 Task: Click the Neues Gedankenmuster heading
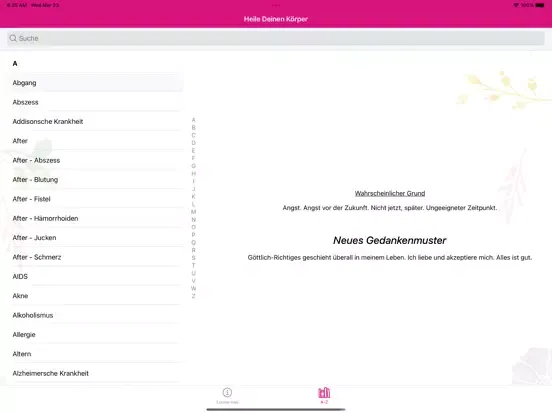(x=390, y=240)
